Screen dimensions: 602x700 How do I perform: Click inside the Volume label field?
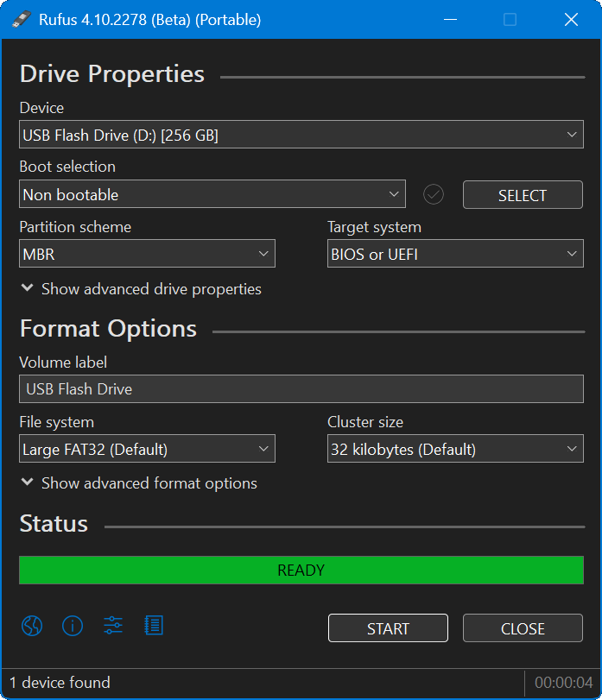pos(301,388)
